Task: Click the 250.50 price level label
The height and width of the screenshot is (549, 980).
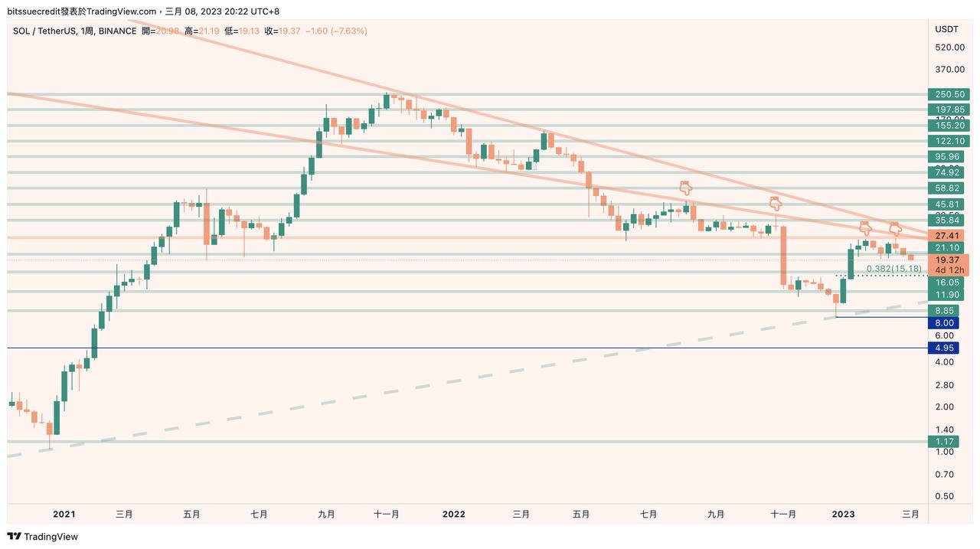Action: (x=949, y=94)
